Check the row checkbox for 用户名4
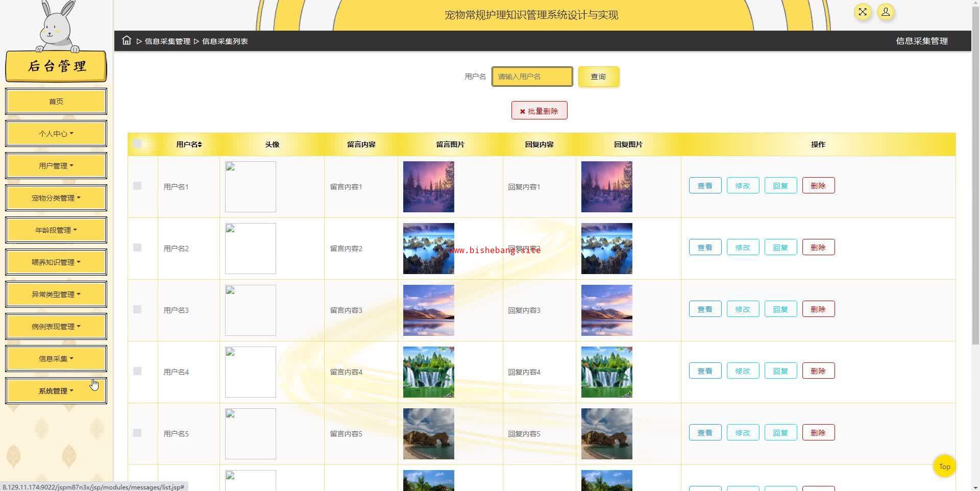 point(137,371)
